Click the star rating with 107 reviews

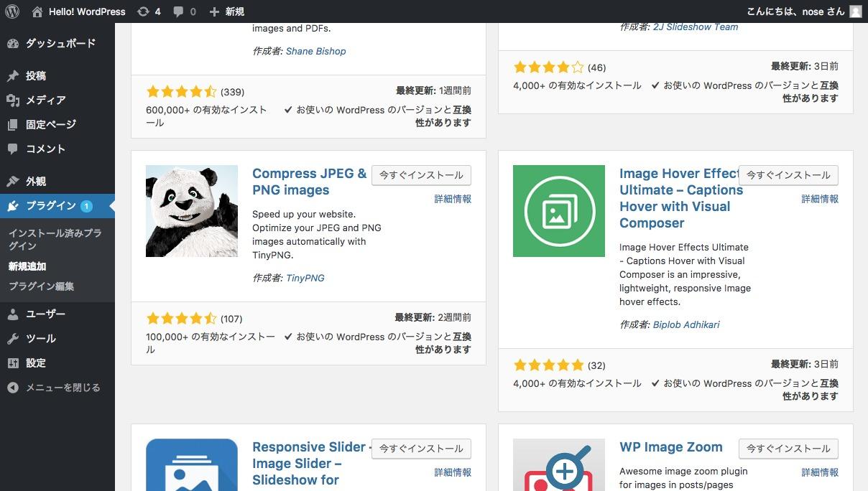[181, 319]
